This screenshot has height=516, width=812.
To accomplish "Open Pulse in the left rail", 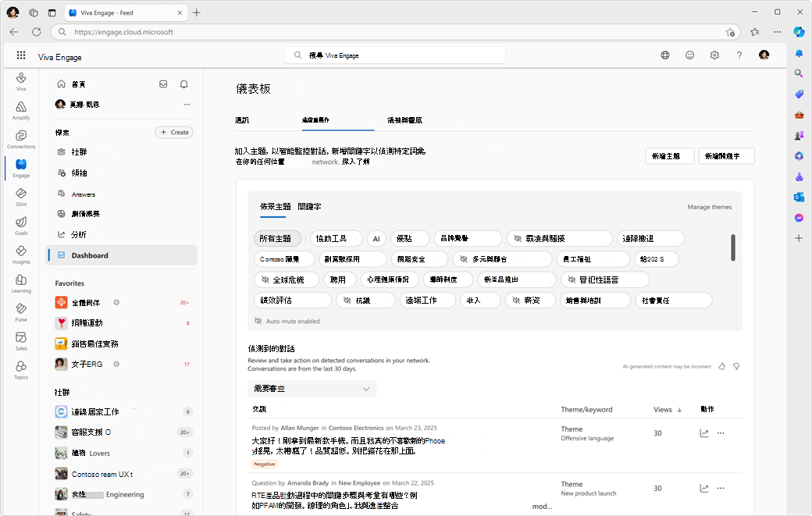I will point(21,312).
